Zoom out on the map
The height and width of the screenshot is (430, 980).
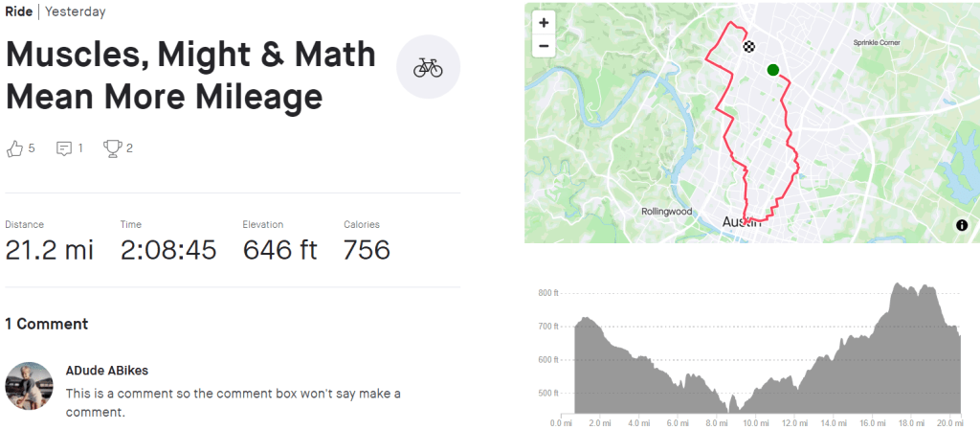pyautogui.click(x=544, y=45)
